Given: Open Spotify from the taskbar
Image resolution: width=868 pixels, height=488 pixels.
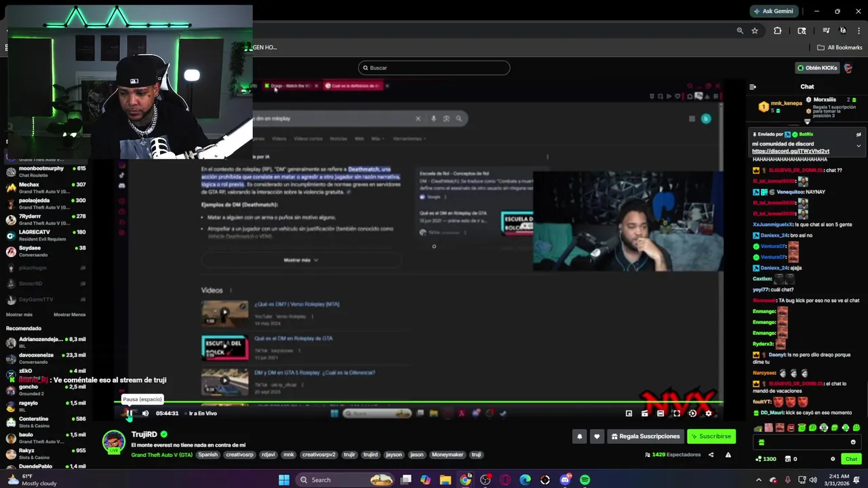Looking at the screenshot, I should [585, 480].
